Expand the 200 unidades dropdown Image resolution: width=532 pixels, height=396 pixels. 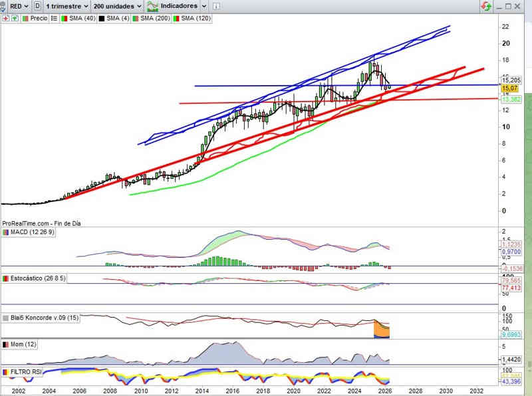point(118,6)
